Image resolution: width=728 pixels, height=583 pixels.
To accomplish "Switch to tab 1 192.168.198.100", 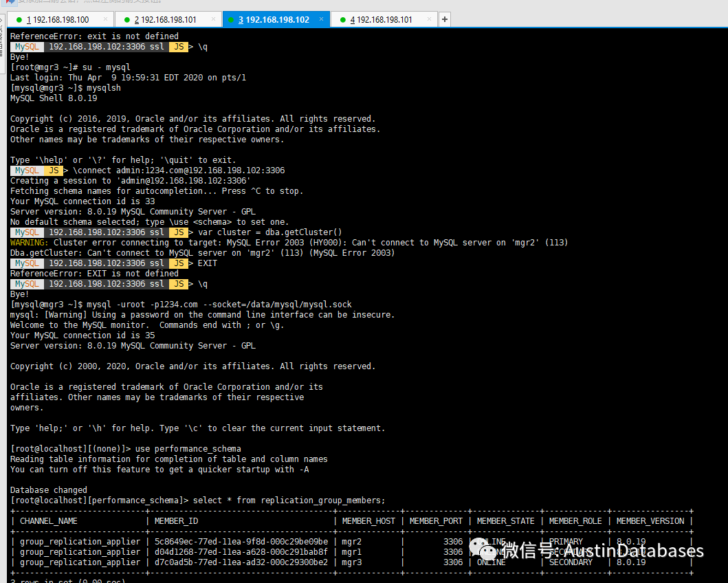I will [58, 19].
